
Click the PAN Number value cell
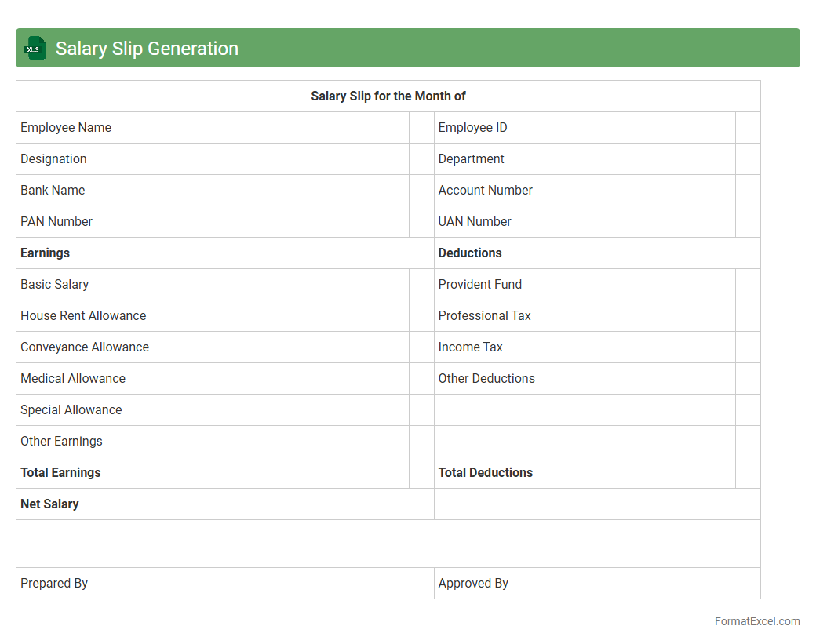421,222
